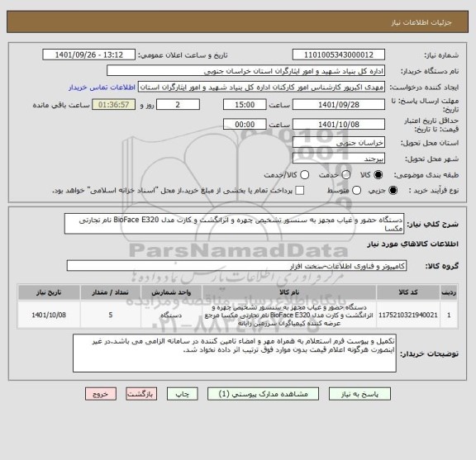Click the توضیحات خریدار text area
Viewport: 476px width, 460px height.
click(235, 353)
